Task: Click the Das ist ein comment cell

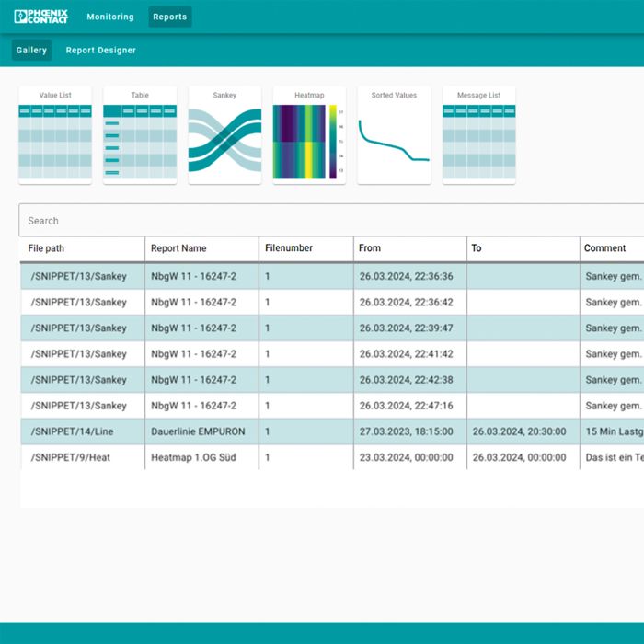Action: (x=613, y=457)
